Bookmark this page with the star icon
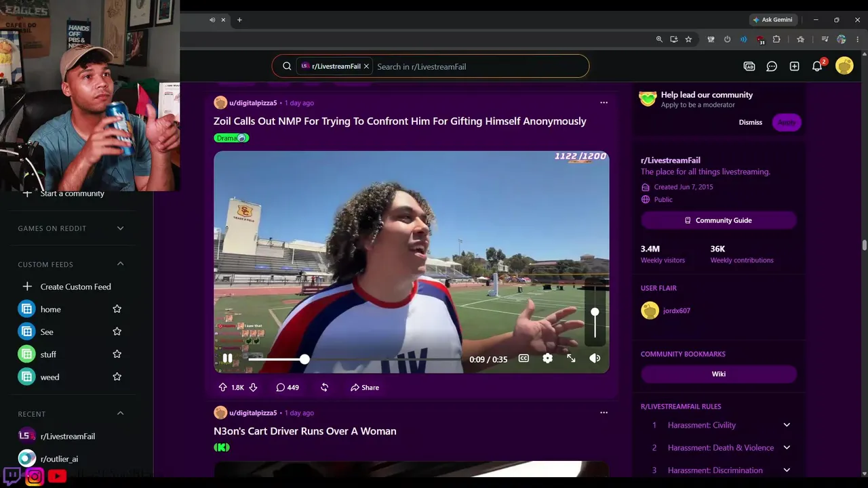Screen dimensions: 868x488 688,39
